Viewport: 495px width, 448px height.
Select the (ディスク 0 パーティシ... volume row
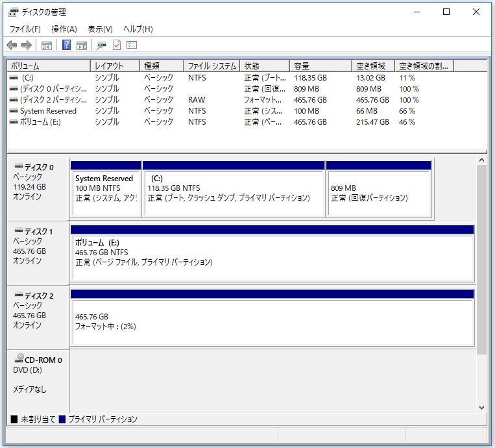click(x=53, y=89)
